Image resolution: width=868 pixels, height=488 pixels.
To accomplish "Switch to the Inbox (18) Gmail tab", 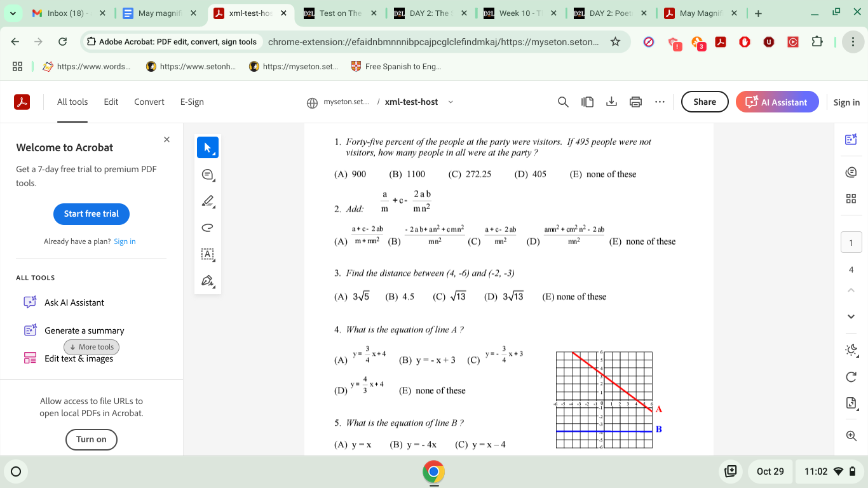I will [69, 13].
